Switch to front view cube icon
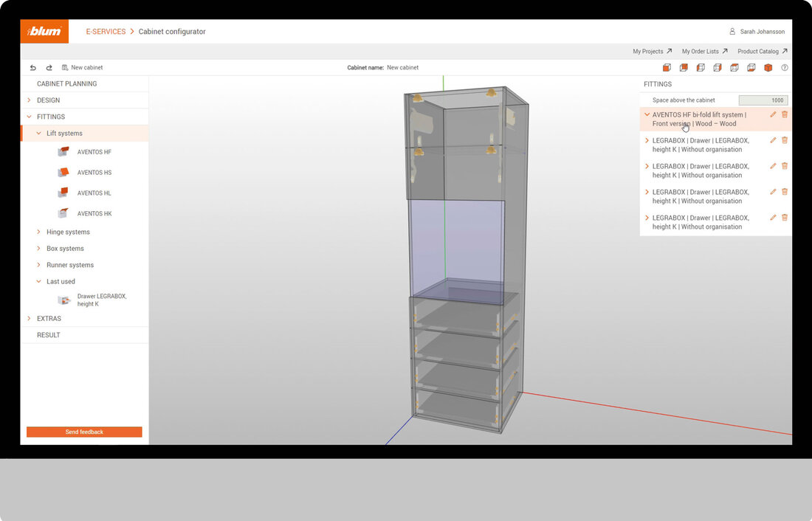The width and height of the screenshot is (812, 521). coord(667,67)
